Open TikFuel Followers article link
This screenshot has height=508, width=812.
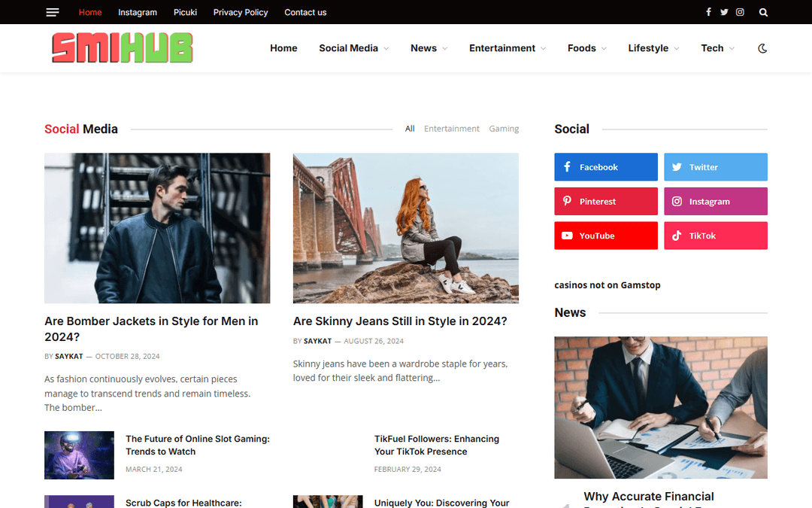[437, 445]
